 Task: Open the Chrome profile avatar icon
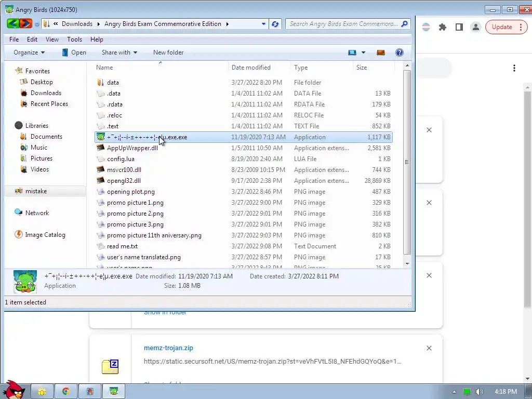coord(476,27)
